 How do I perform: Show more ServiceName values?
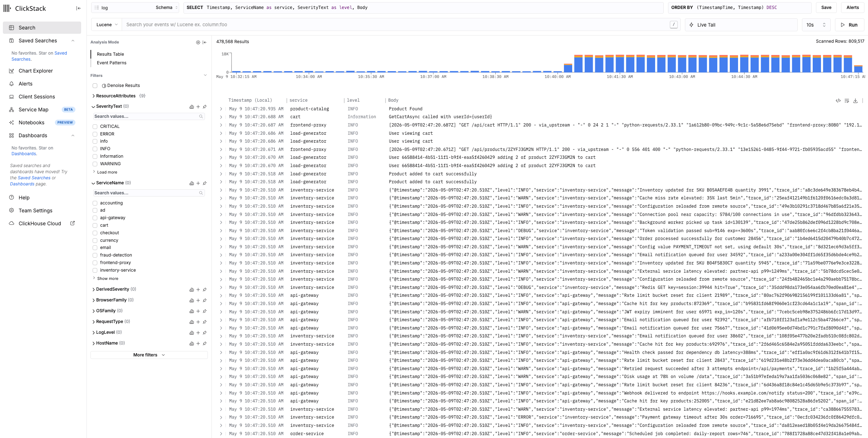[x=106, y=278]
